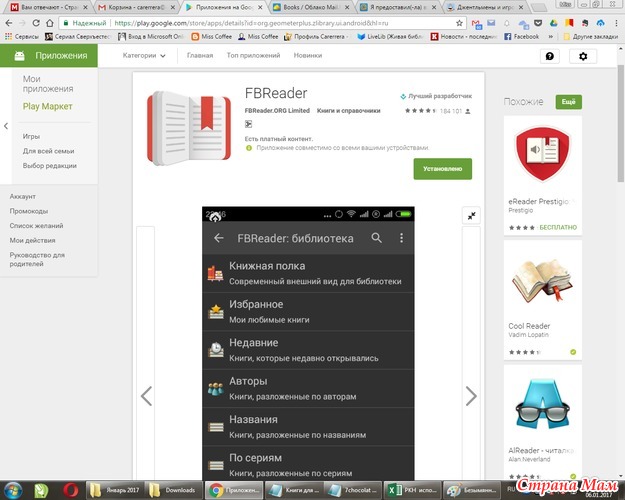Switch to Books / Облако Mail browser tab
This screenshot has width=625, height=500.
click(x=311, y=7)
